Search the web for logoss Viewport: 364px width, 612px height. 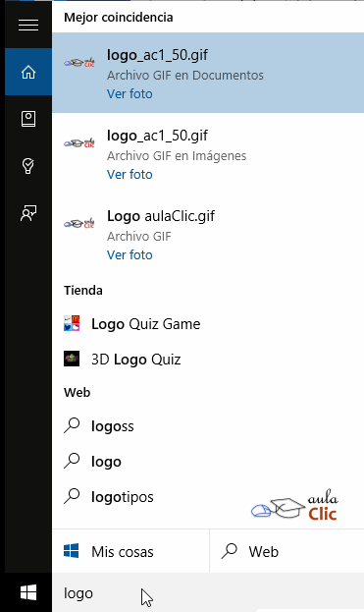point(208,425)
